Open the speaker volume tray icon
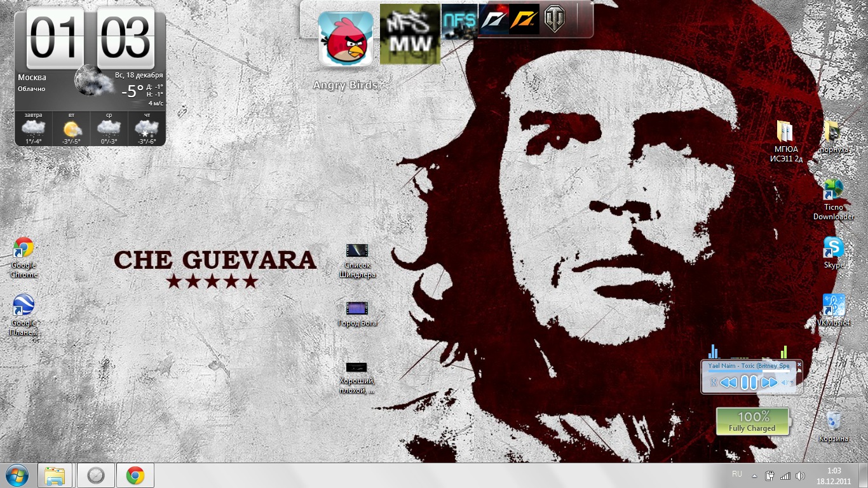 (x=801, y=475)
